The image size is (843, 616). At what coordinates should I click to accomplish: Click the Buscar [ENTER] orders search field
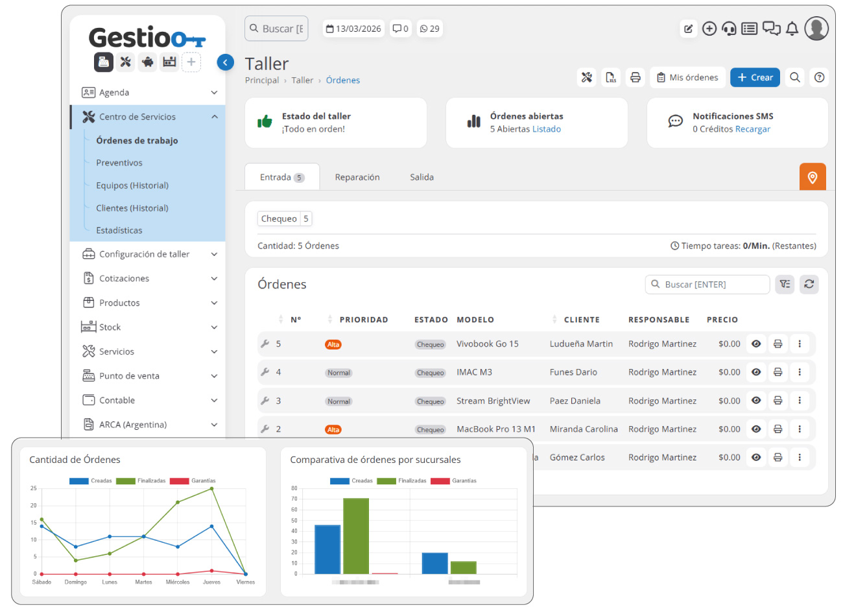point(707,284)
